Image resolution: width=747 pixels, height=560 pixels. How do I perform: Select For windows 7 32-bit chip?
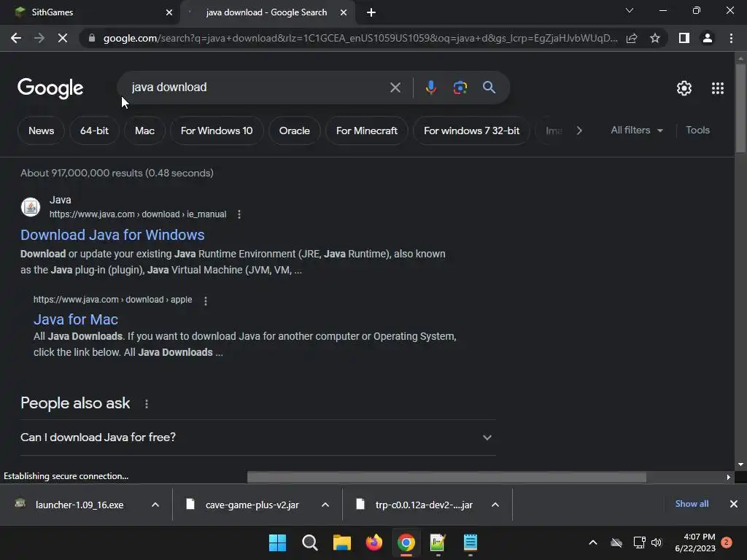pyautogui.click(x=472, y=131)
